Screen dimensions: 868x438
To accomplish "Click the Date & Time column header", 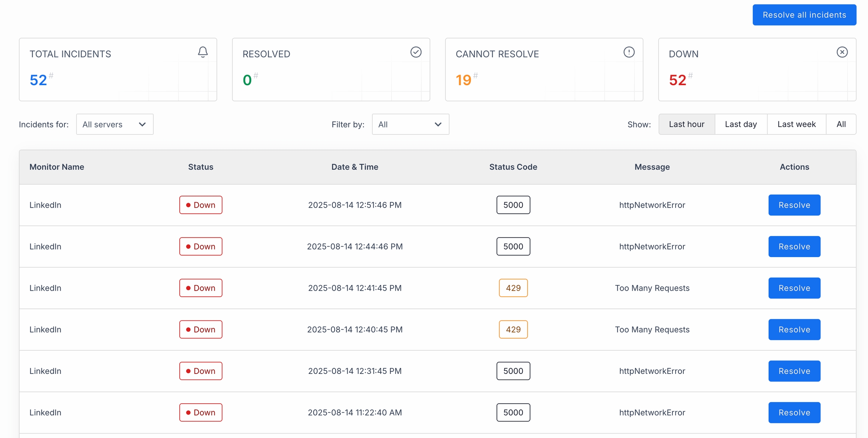I will point(355,167).
